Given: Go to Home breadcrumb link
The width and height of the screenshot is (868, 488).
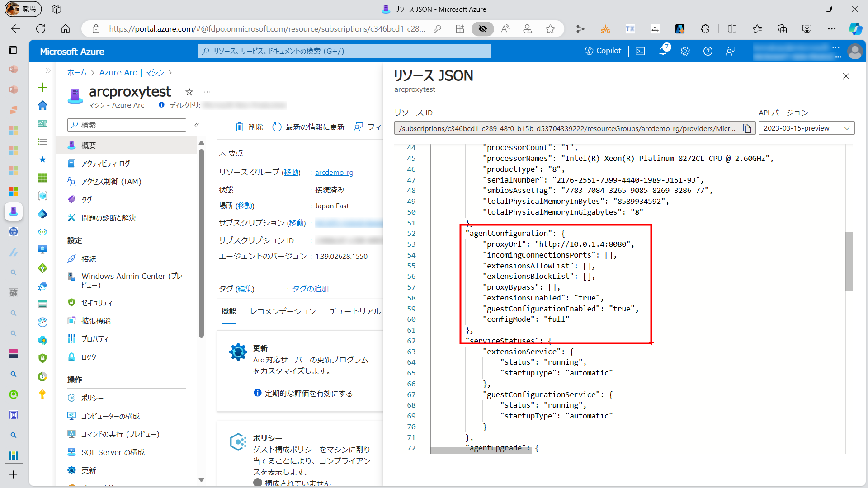Looking at the screenshot, I should 77,73.
